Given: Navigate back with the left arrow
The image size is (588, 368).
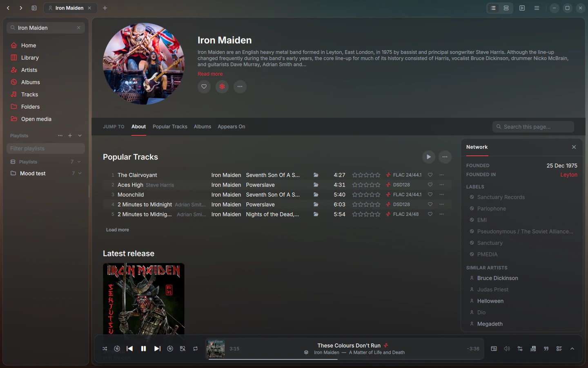Looking at the screenshot, I should [8, 8].
